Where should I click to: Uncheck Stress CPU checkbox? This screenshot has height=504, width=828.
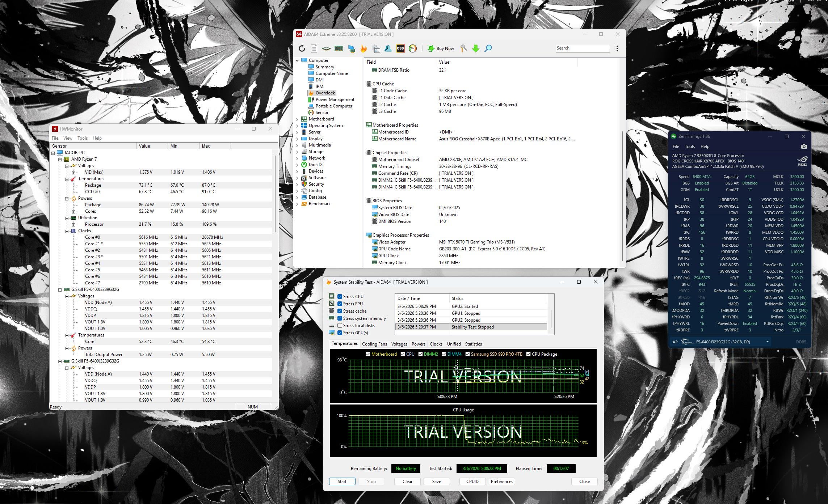coord(340,297)
